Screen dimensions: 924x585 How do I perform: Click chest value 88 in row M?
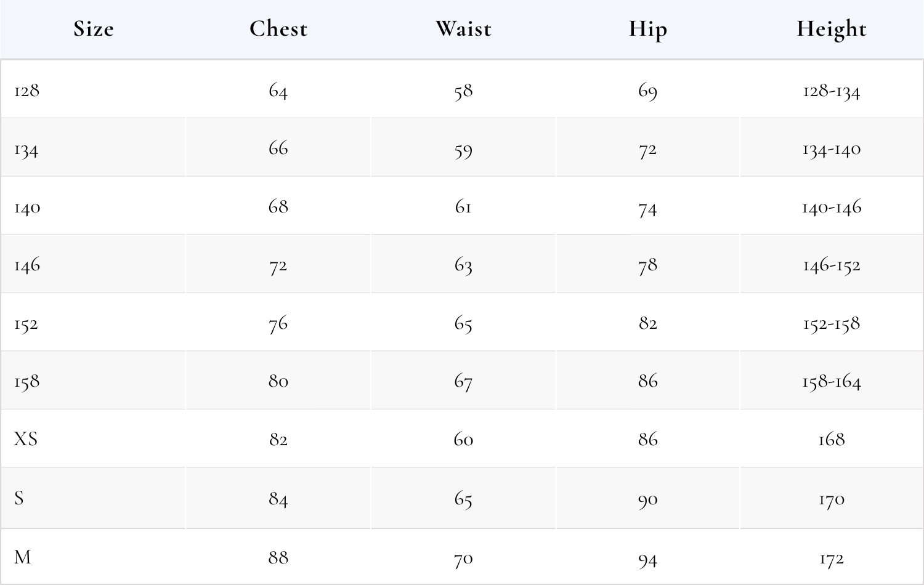(x=278, y=557)
